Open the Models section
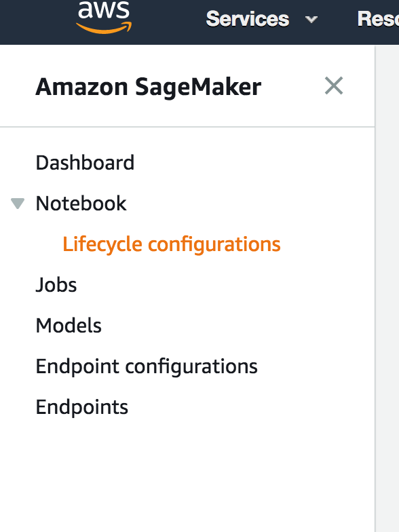The height and width of the screenshot is (532, 399). 69,326
